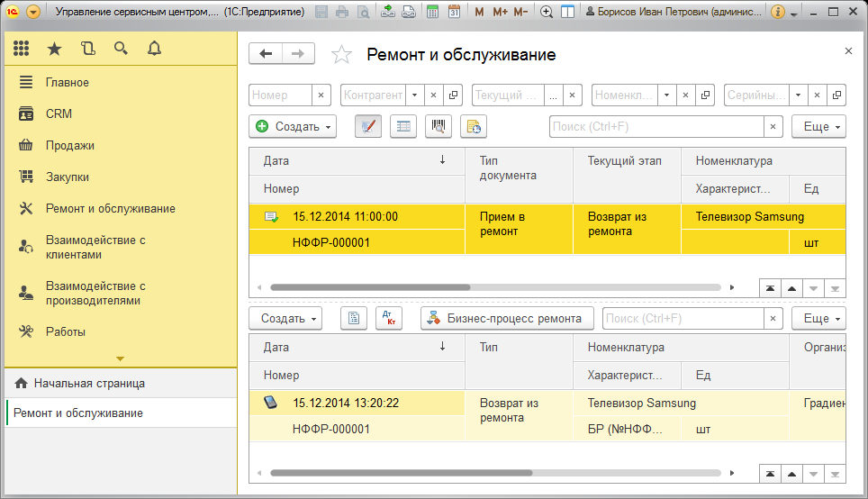Open the history icon in top panel
Screen dimensions: 868x499
pyautogui.click(x=87, y=49)
